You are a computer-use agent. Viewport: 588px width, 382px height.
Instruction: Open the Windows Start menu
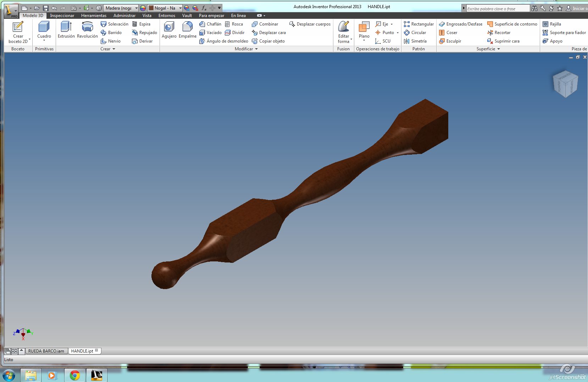9,375
